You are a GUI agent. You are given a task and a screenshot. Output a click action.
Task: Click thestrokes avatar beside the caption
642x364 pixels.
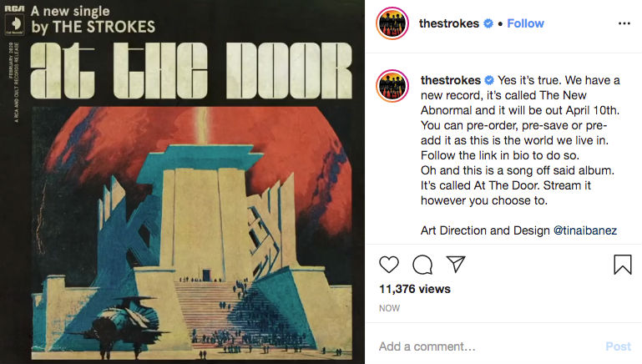(x=394, y=88)
